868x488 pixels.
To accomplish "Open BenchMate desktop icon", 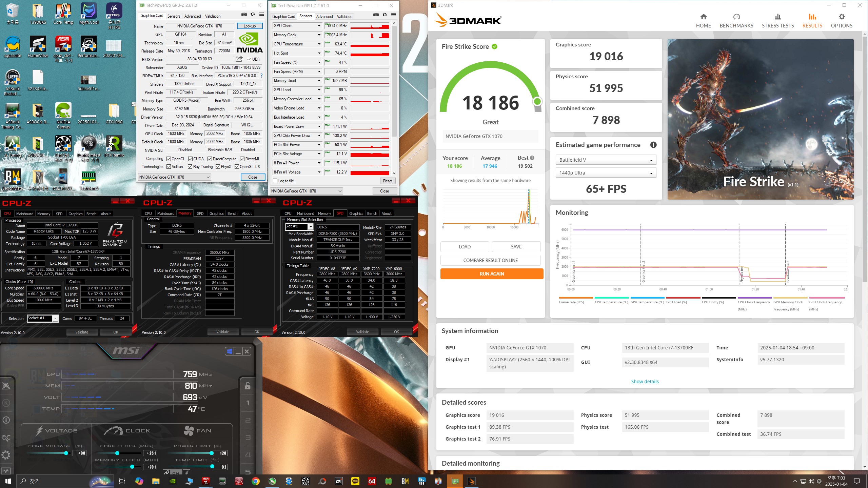I will (13, 179).
